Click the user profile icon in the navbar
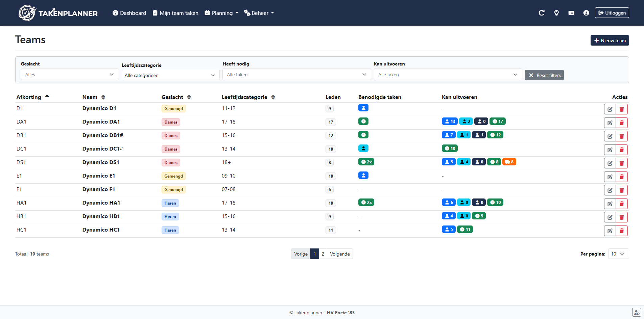 click(x=586, y=12)
